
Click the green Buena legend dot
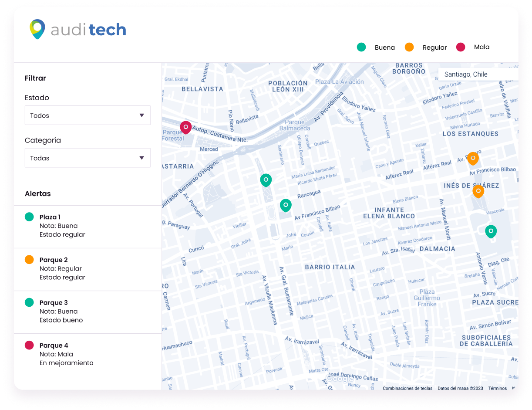click(x=361, y=47)
